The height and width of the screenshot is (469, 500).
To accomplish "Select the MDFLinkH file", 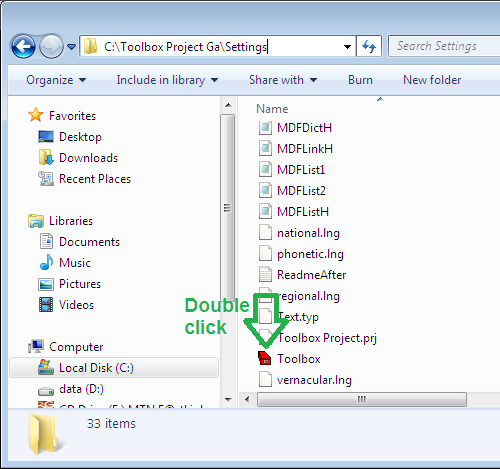I will pos(305,149).
